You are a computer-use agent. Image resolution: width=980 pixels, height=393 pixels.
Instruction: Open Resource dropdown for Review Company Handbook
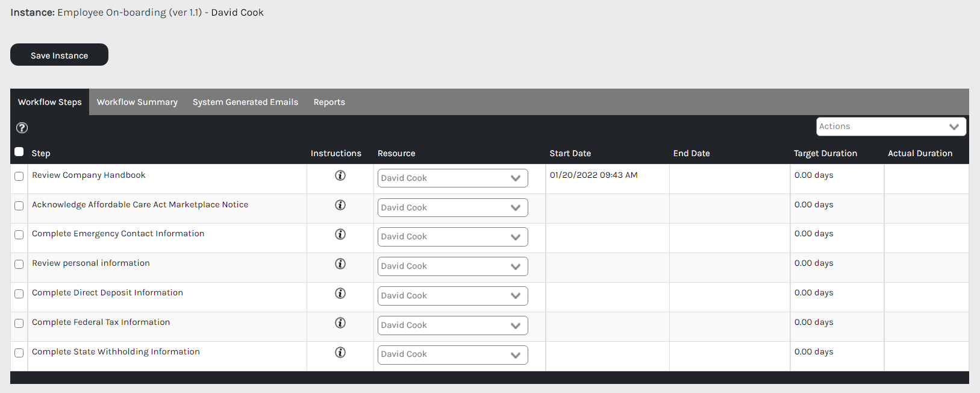[x=453, y=178]
